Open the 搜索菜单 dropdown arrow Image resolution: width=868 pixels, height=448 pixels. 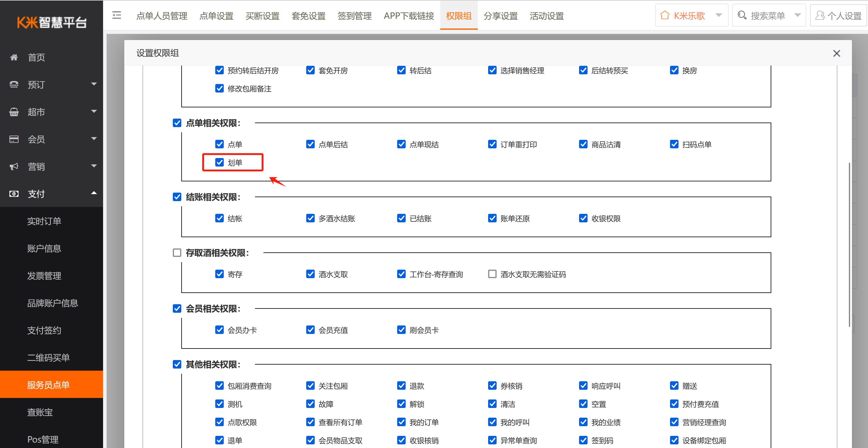pos(797,15)
